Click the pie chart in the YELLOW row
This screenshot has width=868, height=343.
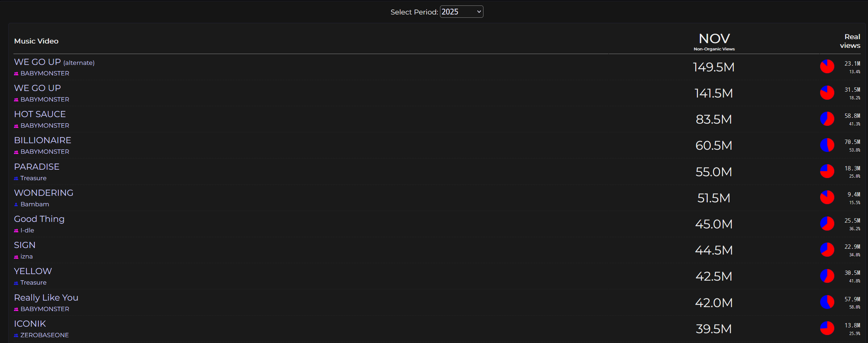[827, 276]
